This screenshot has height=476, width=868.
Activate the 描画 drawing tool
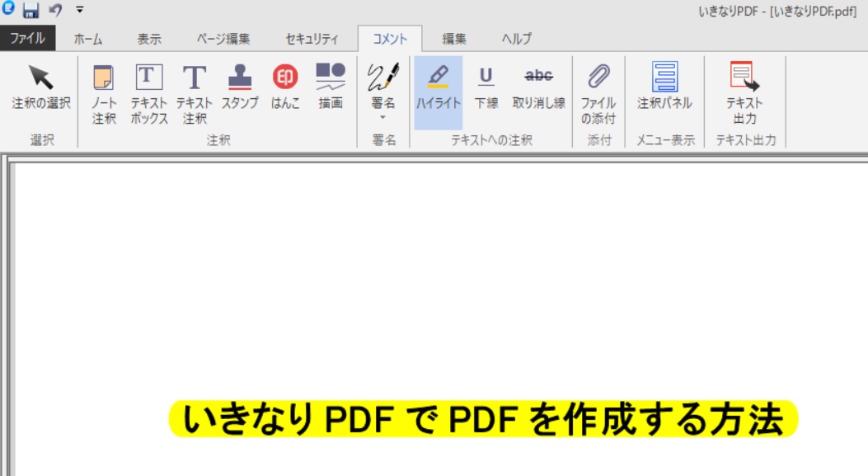[x=331, y=87]
